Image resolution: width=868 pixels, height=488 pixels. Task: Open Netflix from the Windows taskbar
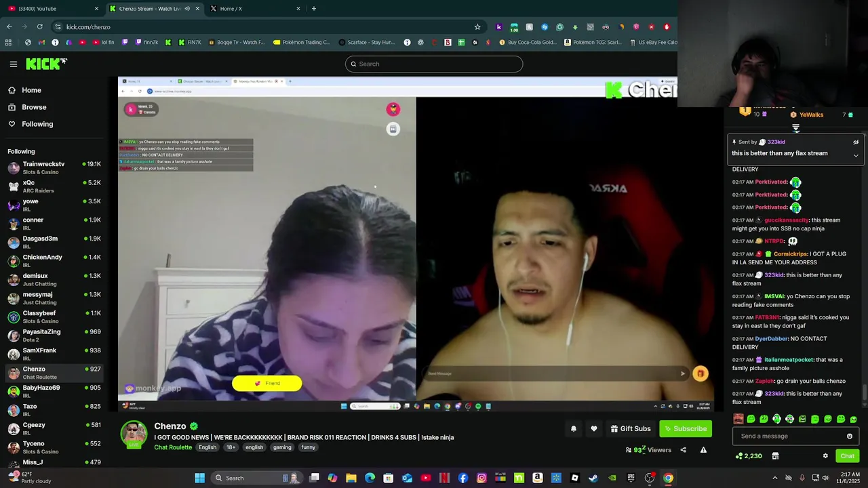[444, 478]
